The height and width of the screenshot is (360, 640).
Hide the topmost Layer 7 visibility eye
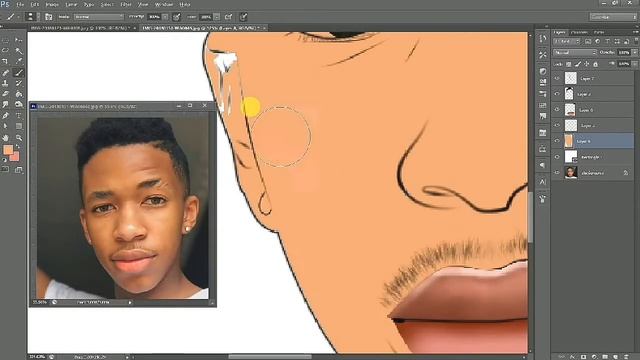tap(557, 78)
